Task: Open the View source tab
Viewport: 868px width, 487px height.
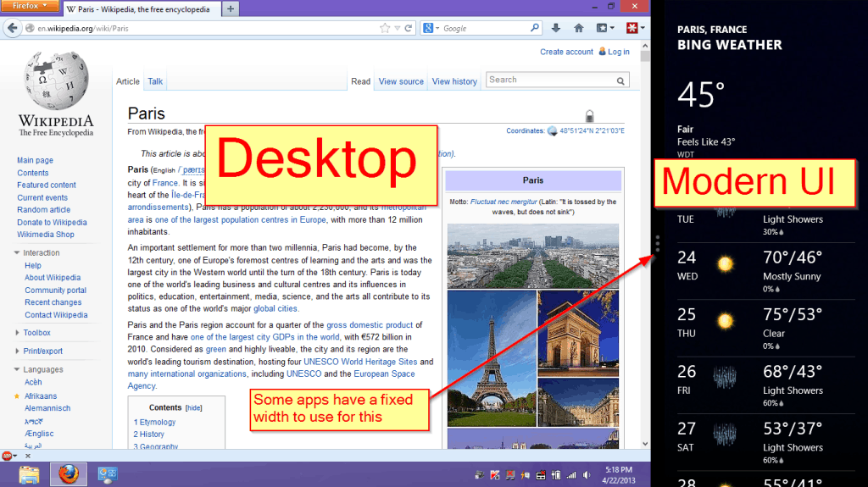Action: tap(401, 81)
